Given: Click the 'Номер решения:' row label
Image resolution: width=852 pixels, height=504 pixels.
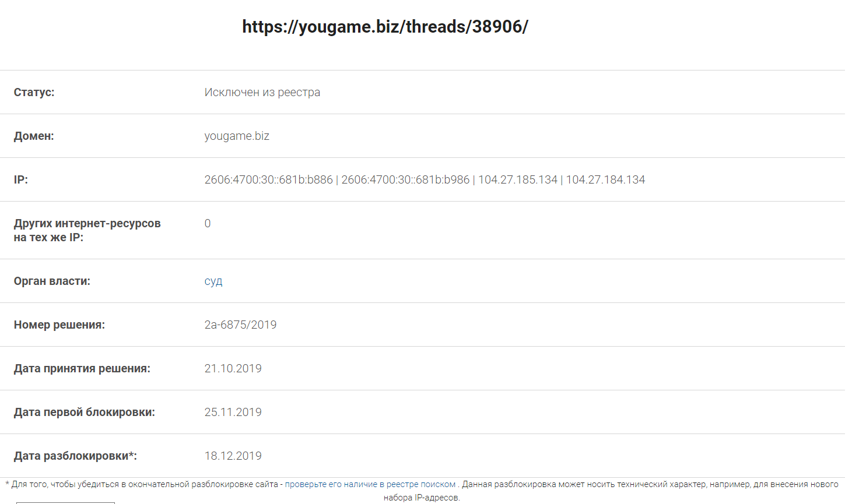Looking at the screenshot, I should coord(59,325).
